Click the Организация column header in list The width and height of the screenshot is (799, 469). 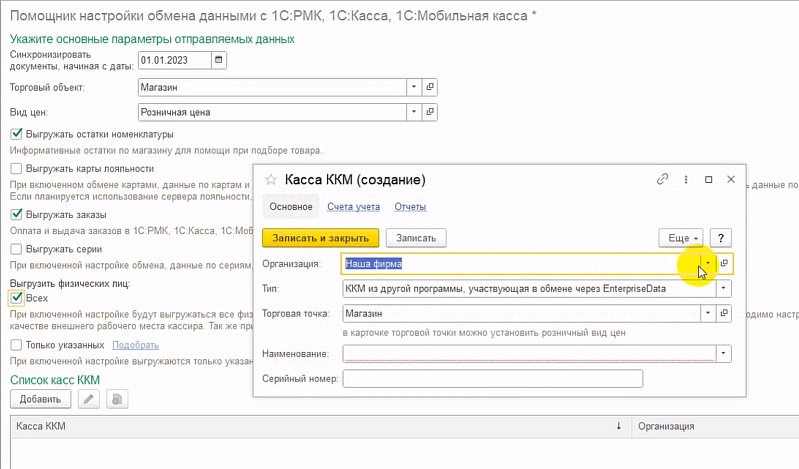pos(715,426)
